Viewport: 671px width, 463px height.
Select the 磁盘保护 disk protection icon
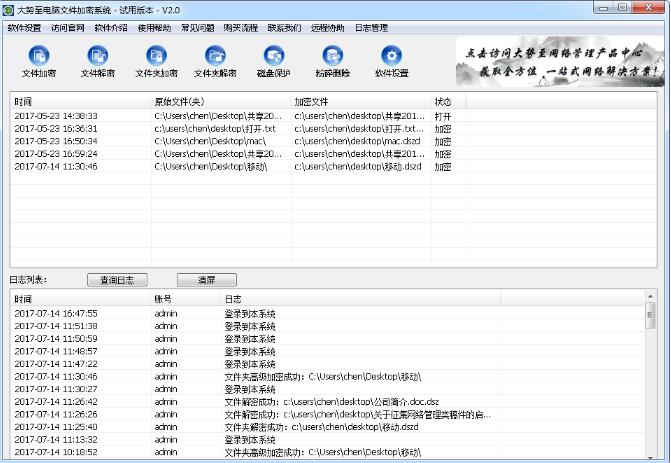(x=274, y=61)
